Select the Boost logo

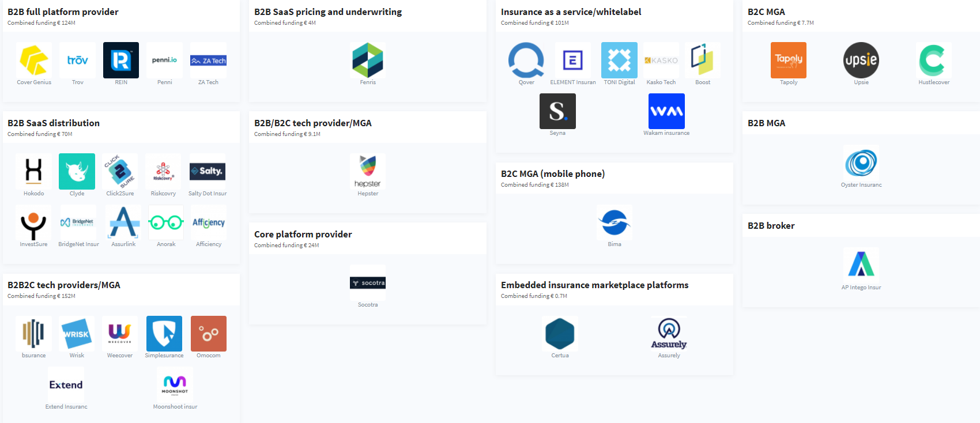703,60
